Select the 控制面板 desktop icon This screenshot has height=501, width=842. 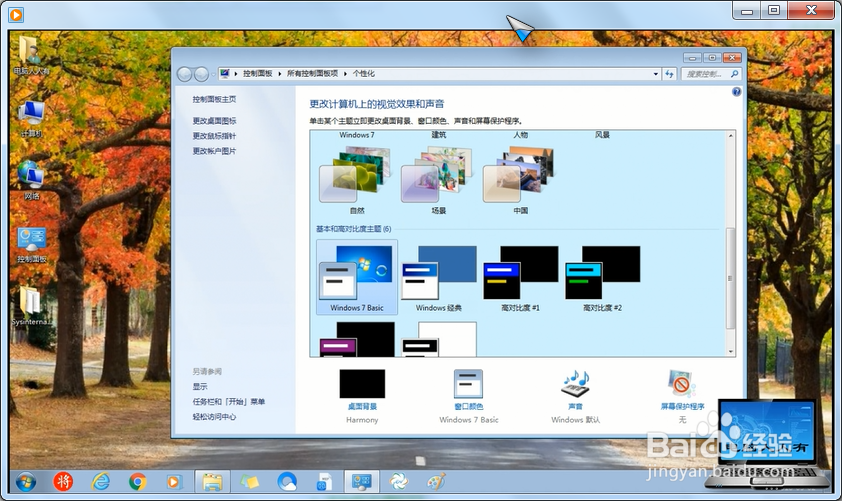tap(31, 245)
